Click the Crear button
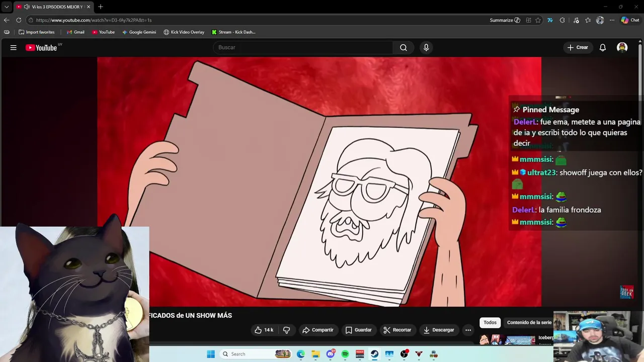 (578, 47)
